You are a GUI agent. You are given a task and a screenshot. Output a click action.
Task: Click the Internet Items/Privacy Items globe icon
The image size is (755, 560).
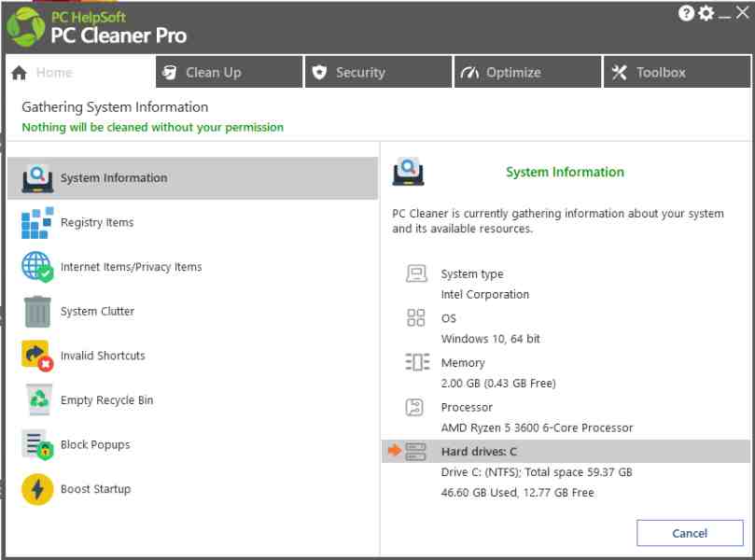37,266
